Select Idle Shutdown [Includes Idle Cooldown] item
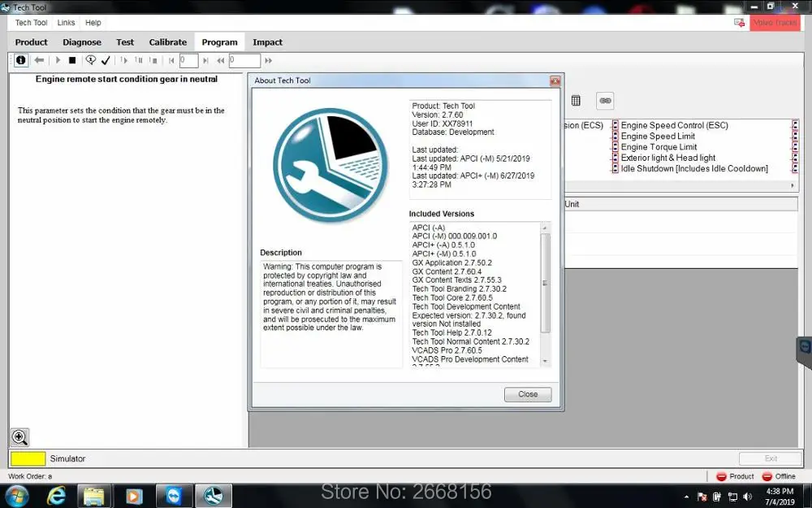Image resolution: width=812 pixels, height=508 pixels. [694, 169]
